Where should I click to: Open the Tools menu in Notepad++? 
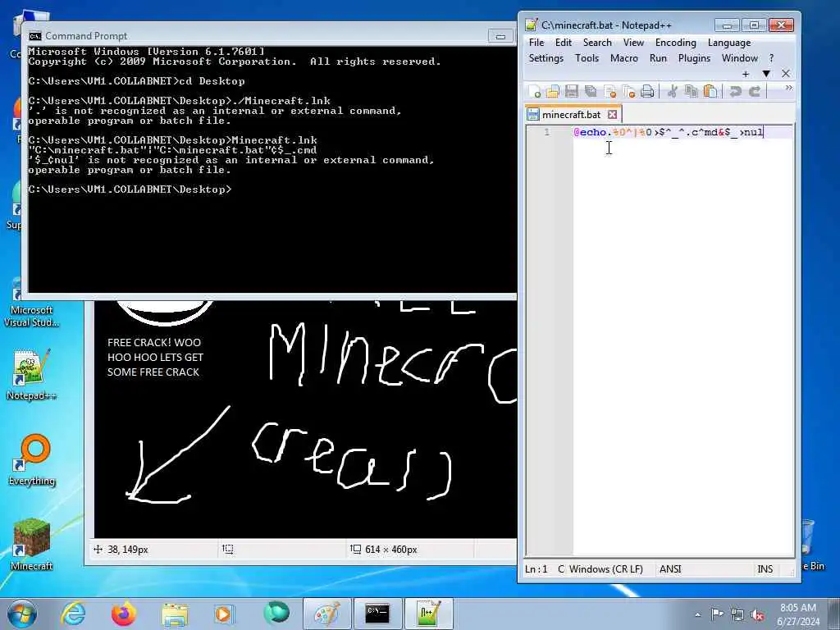[587, 58]
